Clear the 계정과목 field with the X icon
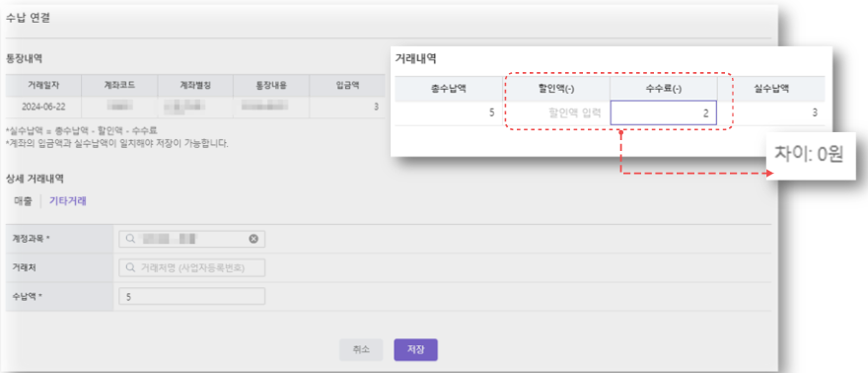This screenshot has width=868, height=373. coord(253,239)
